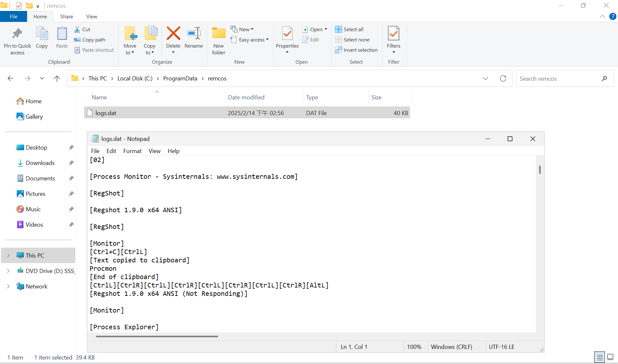Expand the This PC tree node

pyautogui.click(x=8, y=256)
